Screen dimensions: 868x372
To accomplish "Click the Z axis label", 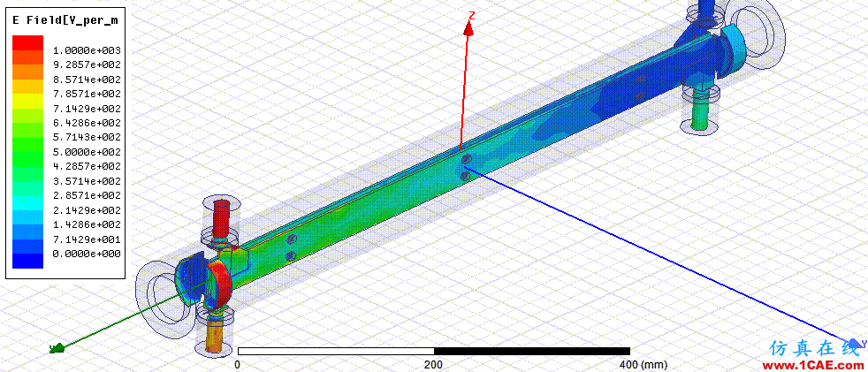I will tap(472, 15).
